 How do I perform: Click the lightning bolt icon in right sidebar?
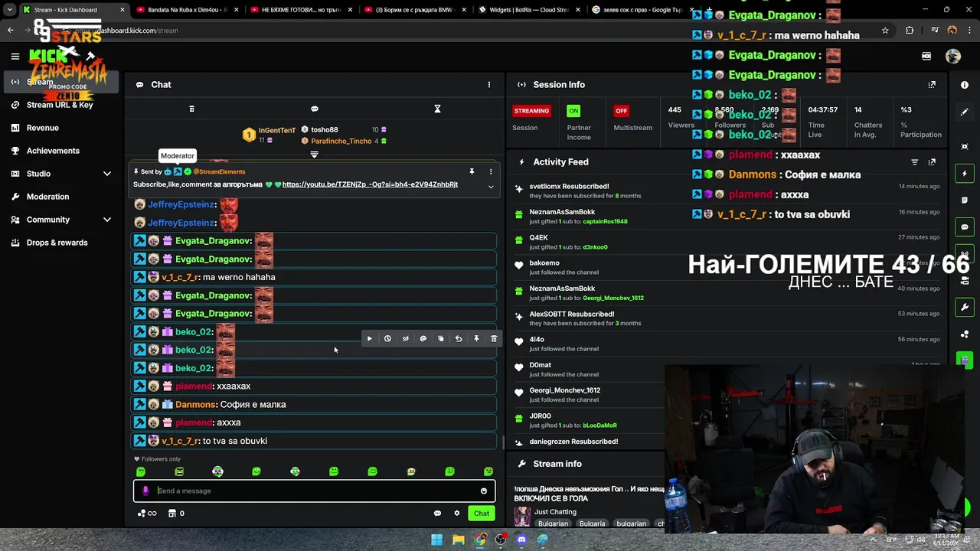(x=965, y=174)
